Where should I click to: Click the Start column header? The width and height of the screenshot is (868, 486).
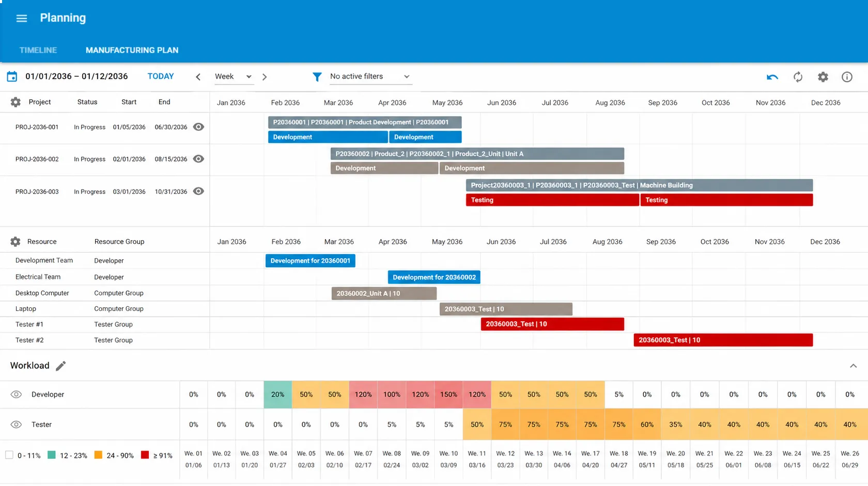point(129,102)
